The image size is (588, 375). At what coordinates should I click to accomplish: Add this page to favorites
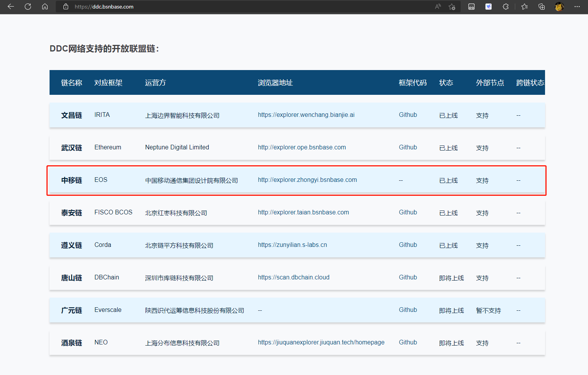pos(452,7)
